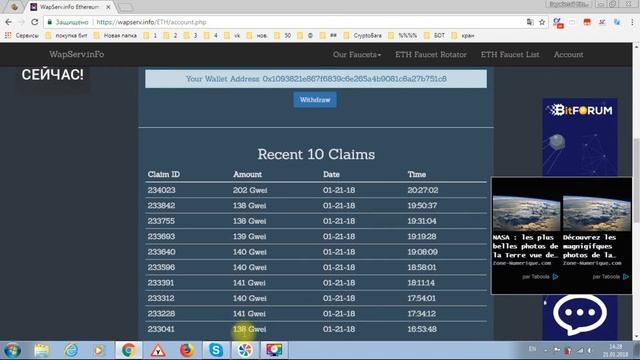Open Skype from the taskbar
Screen dimensions: 640x360
pos(216,350)
